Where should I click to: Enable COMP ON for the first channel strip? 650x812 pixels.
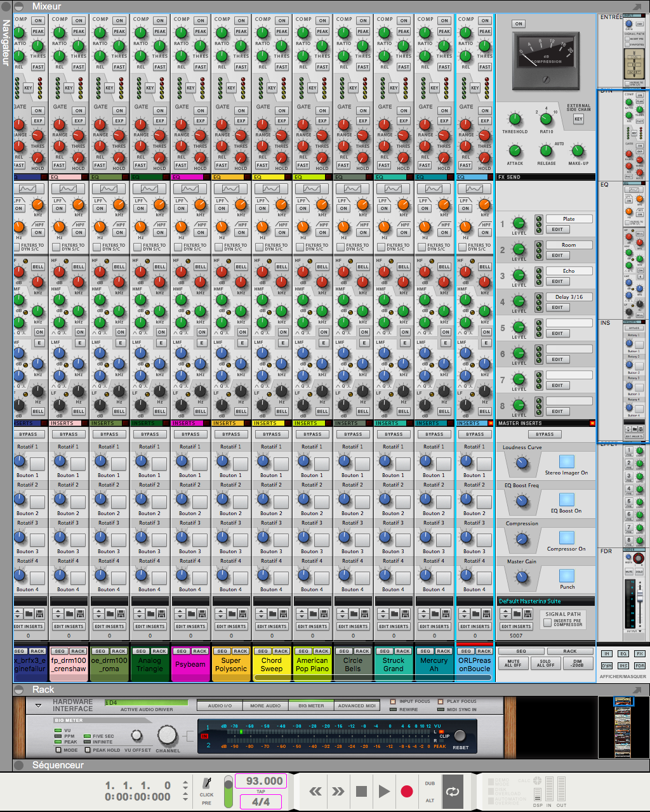(37, 20)
